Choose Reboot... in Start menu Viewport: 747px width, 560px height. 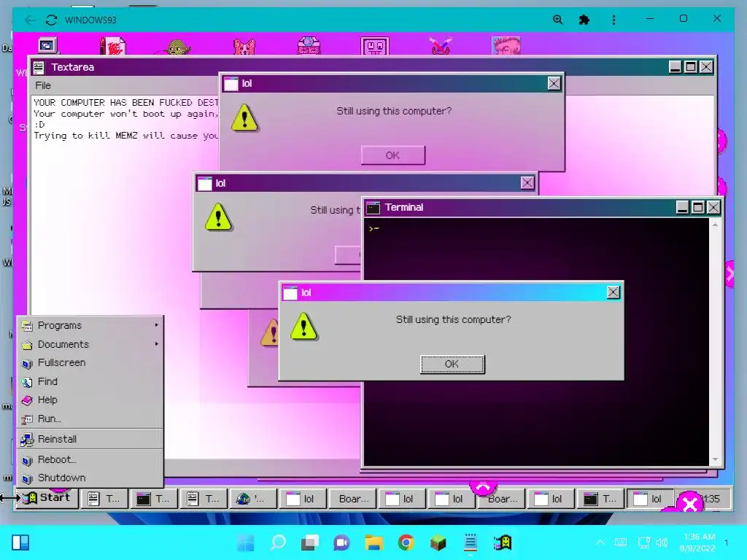(90, 459)
